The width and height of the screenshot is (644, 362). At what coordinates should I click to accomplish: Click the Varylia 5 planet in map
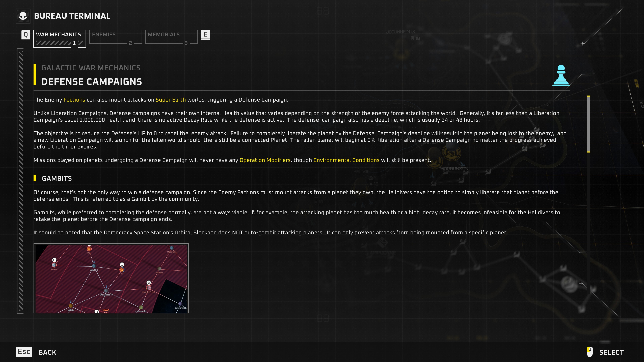pos(94,266)
